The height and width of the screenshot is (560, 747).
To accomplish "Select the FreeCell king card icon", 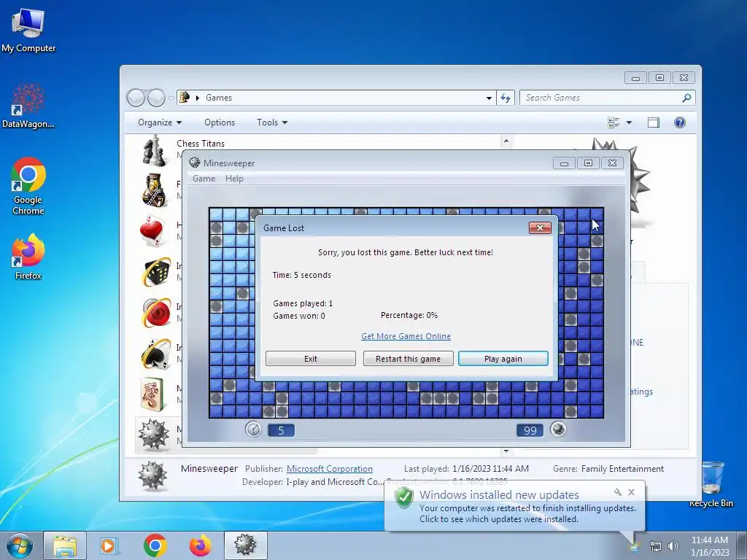I will 155,190.
